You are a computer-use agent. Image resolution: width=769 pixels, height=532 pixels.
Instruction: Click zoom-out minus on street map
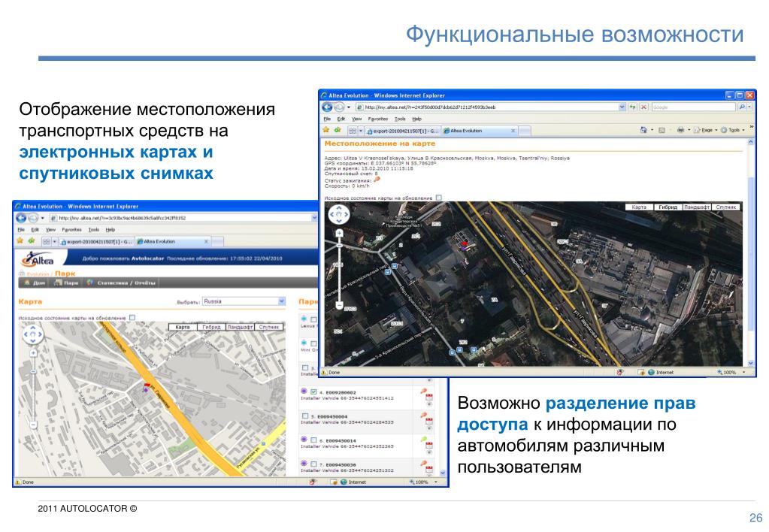[33, 425]
